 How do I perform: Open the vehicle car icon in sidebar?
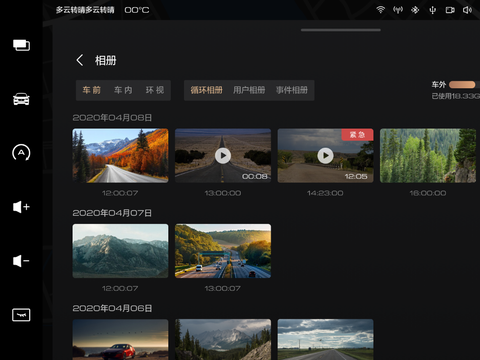point(21,99)
